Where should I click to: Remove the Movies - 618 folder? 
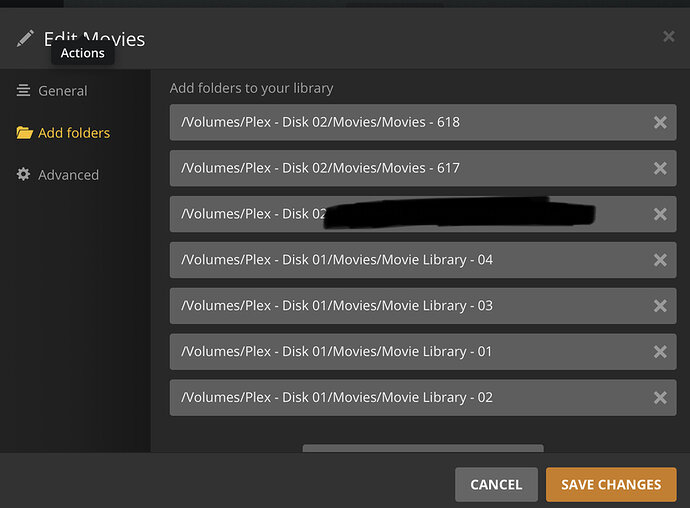tap(660, 122)
